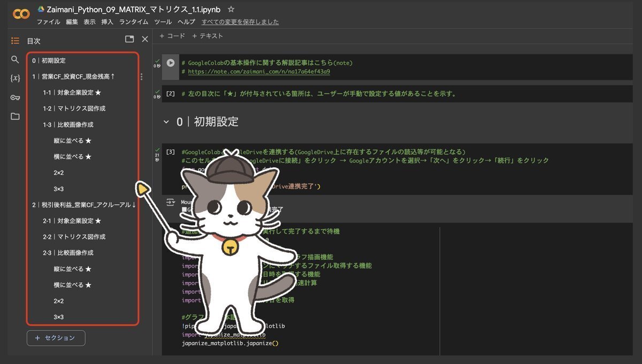The width and height of the screenshot is (642, 364).
Task: Click the 0｜初期設定 heading text
Action: (208, 122)
